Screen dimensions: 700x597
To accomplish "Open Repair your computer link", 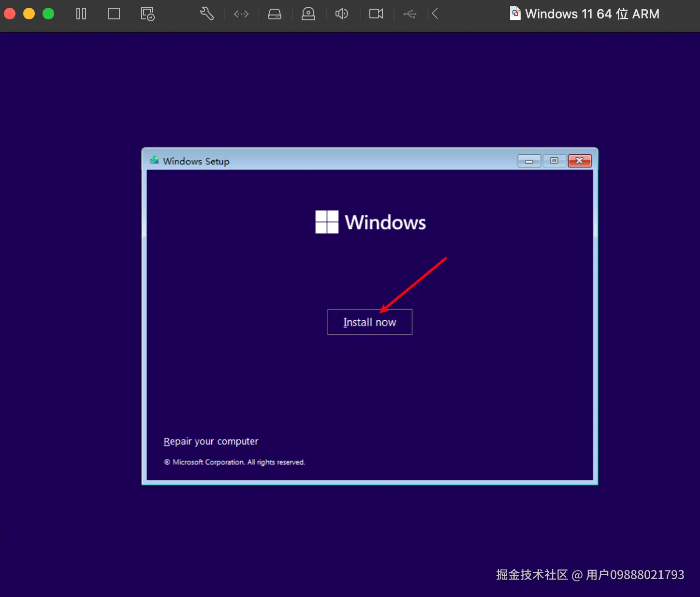I will coord(211,441).
